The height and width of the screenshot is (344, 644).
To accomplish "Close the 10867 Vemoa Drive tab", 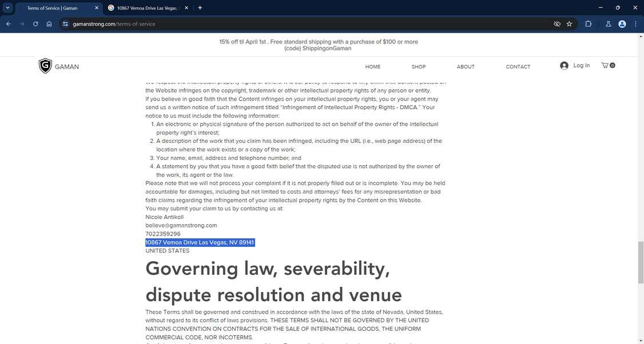I will (x=186, y=8).
